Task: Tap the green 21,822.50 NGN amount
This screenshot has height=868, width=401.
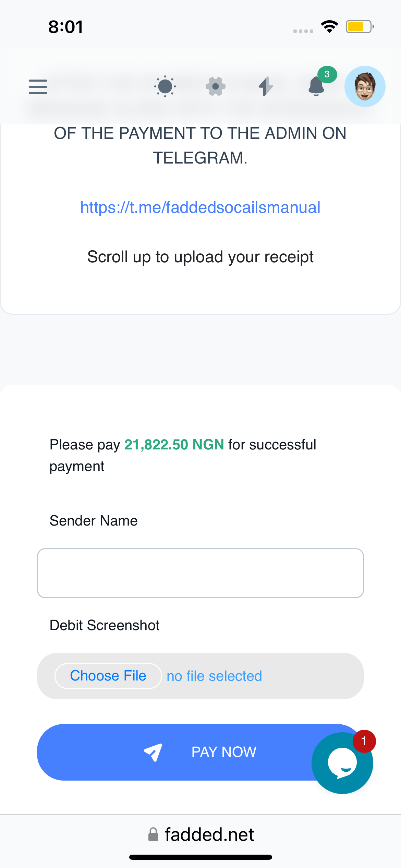Action: click(174, 445)
